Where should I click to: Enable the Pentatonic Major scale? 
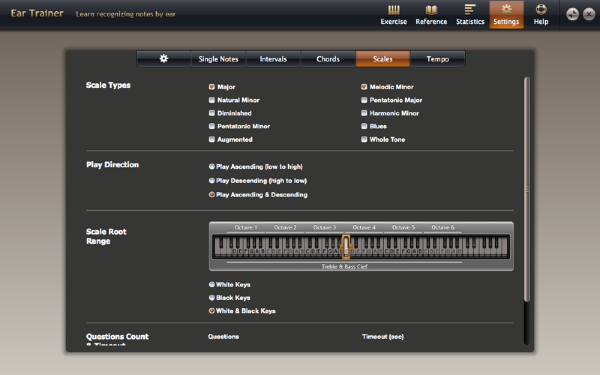364,100
